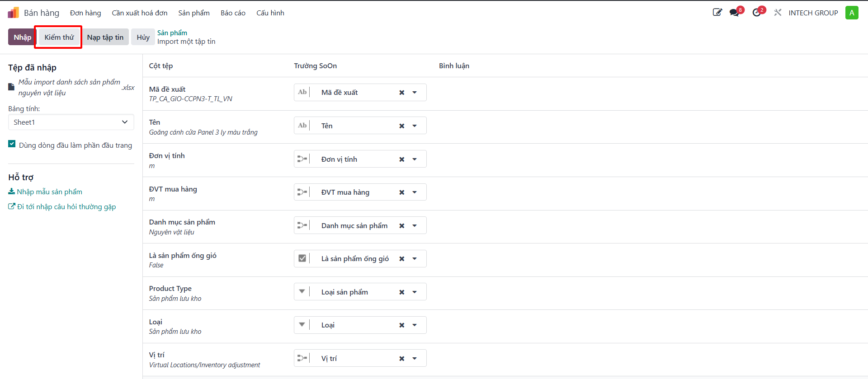Clear the ĐVT mua hàng field mapping
Image resolution: width=868 pixels, height=379 pixels.
point(401,192)
